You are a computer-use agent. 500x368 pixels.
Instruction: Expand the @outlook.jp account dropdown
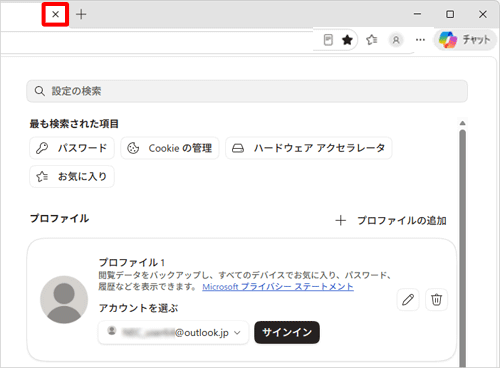[173, 332]
